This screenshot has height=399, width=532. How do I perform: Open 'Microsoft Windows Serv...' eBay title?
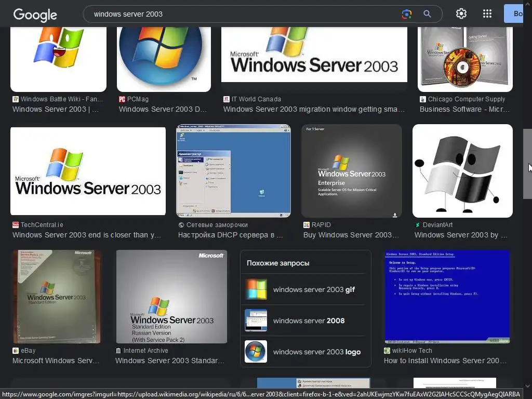pyautogui.click(x=56, y=361)
